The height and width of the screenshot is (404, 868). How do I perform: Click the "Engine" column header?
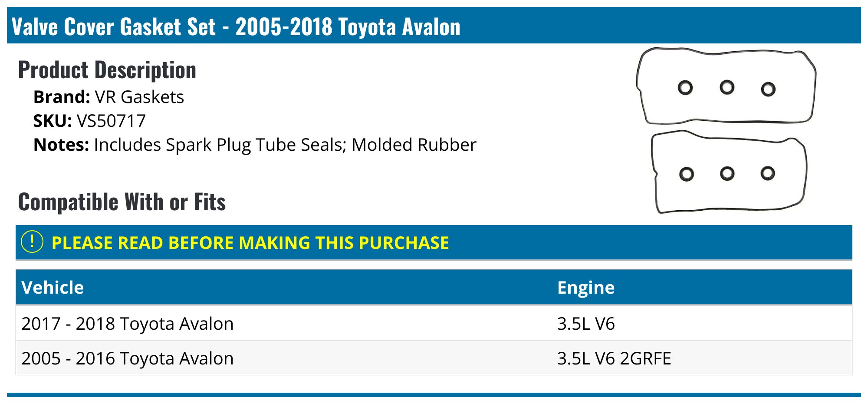pos(585,288)
